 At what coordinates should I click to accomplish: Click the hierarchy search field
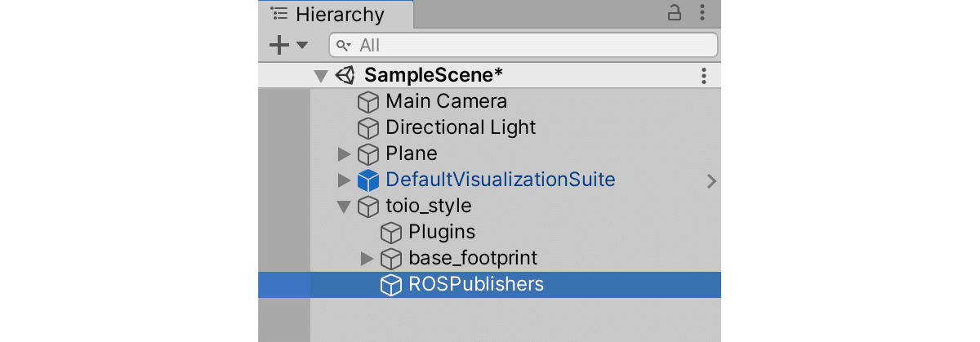tap(523, 45)
